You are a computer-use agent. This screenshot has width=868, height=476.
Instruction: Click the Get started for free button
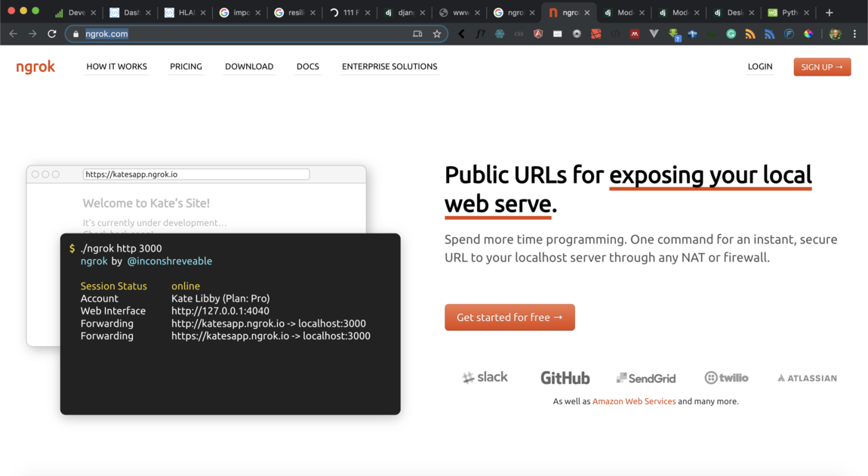pyautogui.click(x=509, y=317)
